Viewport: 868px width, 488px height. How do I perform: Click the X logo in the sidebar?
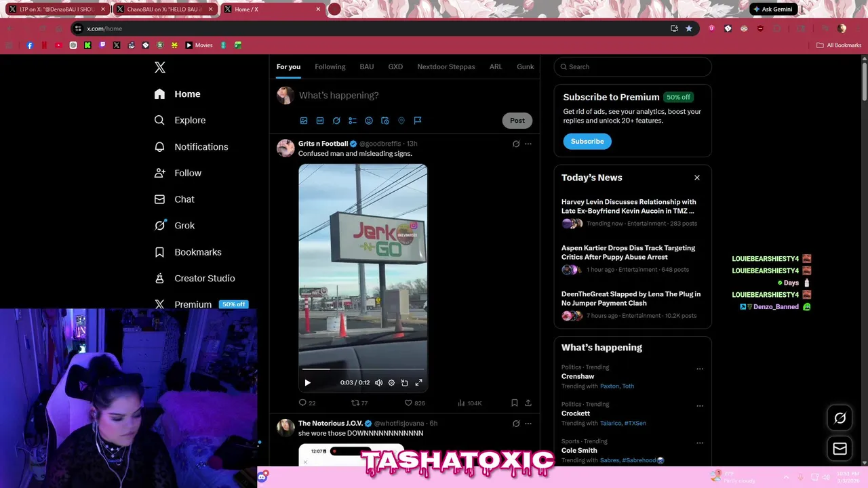[160, 67]
